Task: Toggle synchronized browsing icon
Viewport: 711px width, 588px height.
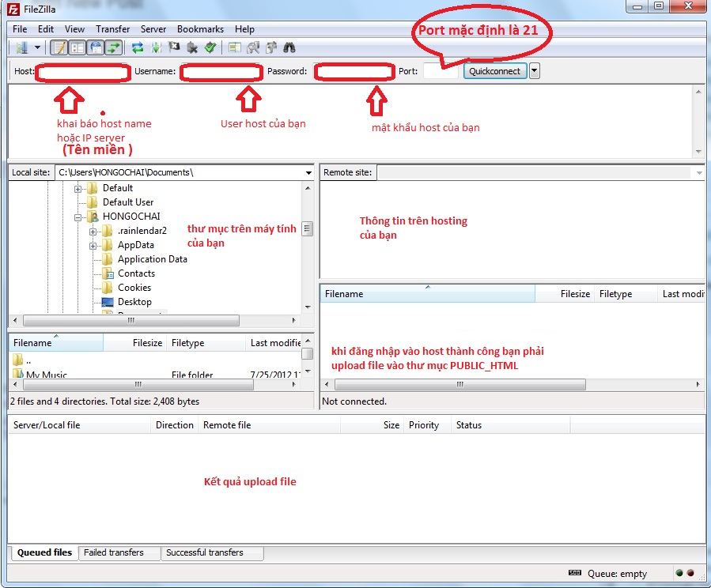Action: click(x=271, y=47)
